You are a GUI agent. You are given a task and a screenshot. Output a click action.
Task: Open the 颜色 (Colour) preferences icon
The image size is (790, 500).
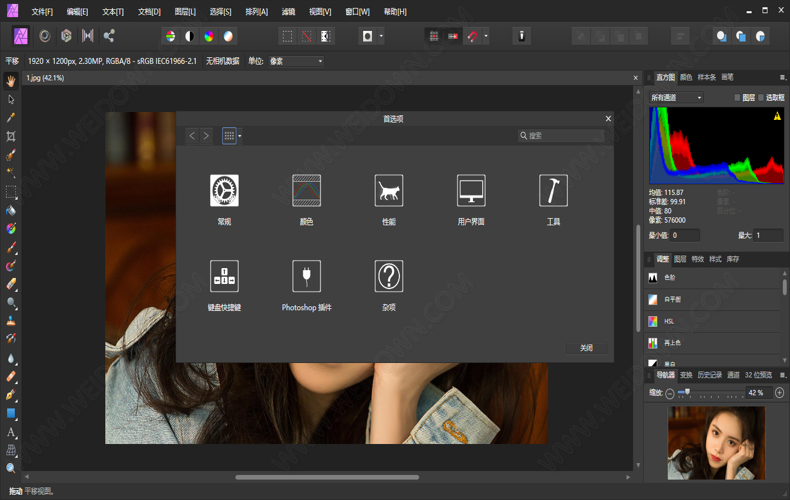tap(306, 191)
